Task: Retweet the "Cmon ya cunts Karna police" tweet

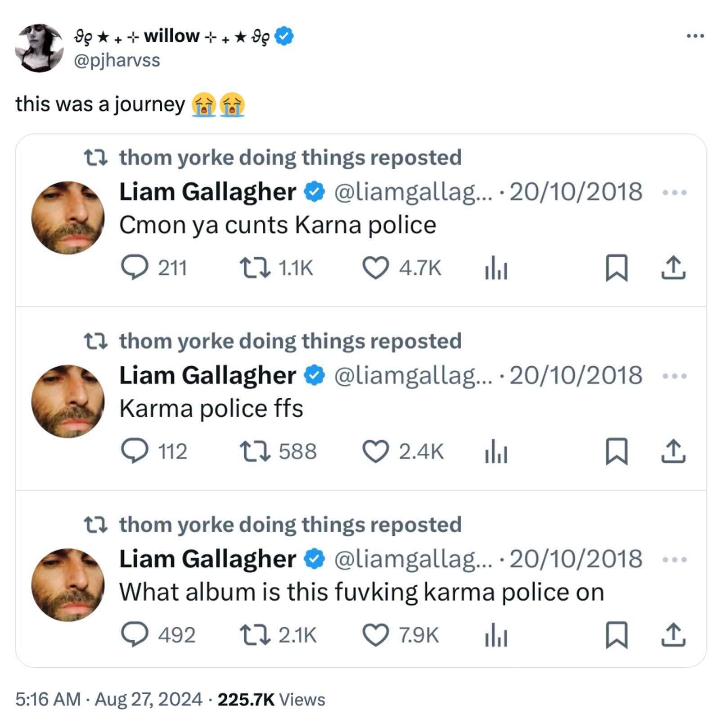Action: pyautogui.click(x=252, y=268)
